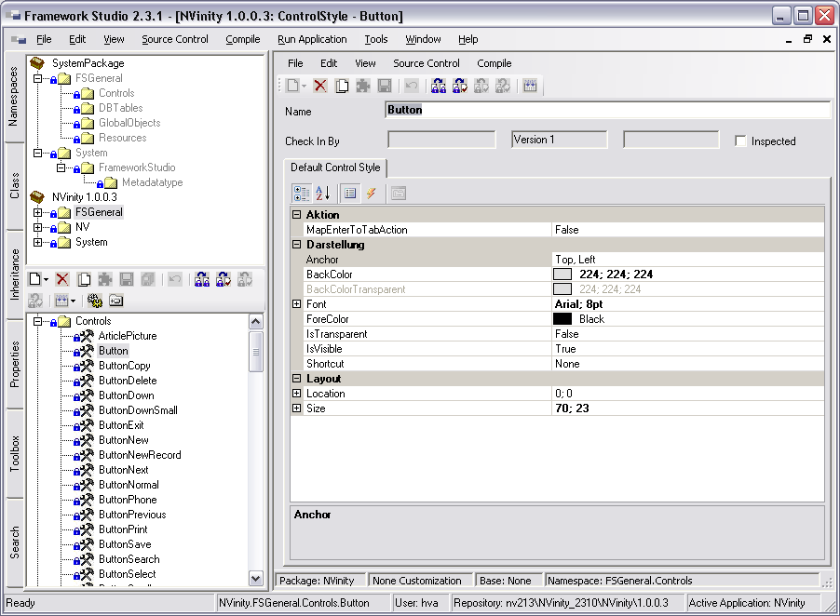840x616 pixels.
Task: Select the Default Control Style tab
Action: coord(335,167)
